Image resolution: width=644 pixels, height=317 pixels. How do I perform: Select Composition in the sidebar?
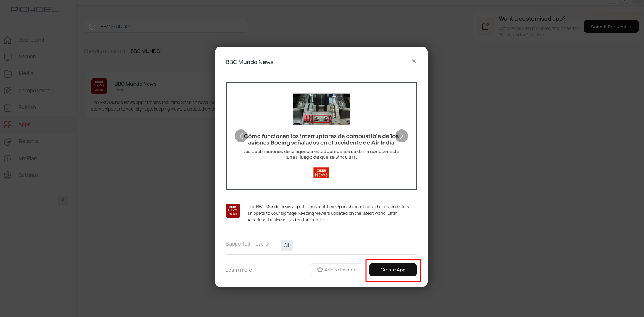pos(34,90)
